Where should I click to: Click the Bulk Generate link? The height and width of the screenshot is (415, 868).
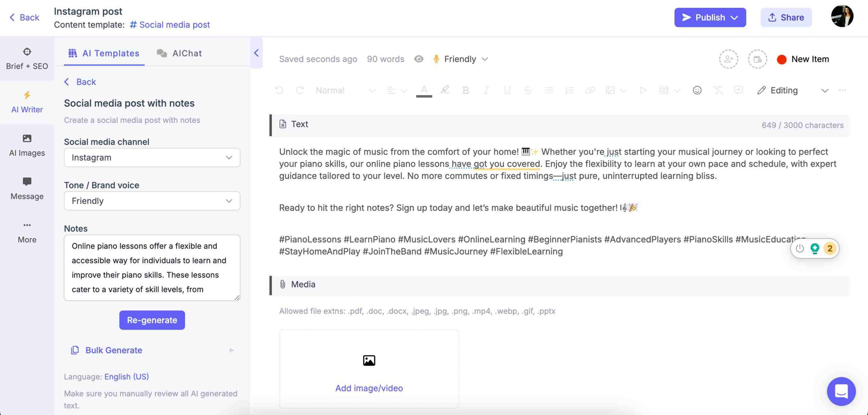[x=114, y=350]
